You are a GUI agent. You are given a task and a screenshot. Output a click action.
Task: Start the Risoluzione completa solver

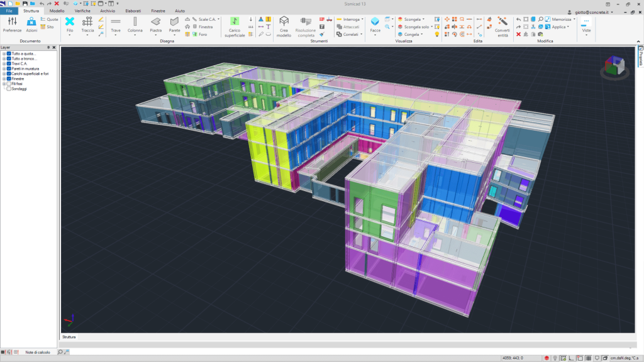coord(306,27)
